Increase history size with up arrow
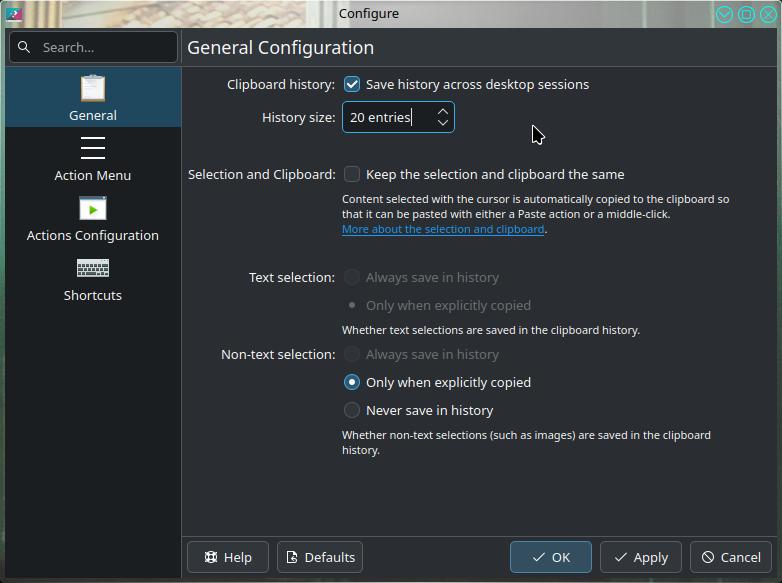Image resolution: width=782 pixels, height=583 pixels. [442, 112]
